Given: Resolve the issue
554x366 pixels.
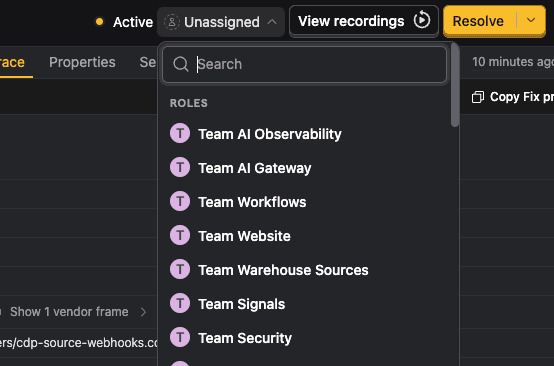Looking at the screenshot, I should pos(478,21).
